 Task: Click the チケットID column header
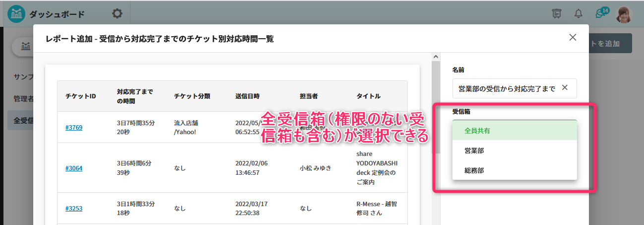80,96
